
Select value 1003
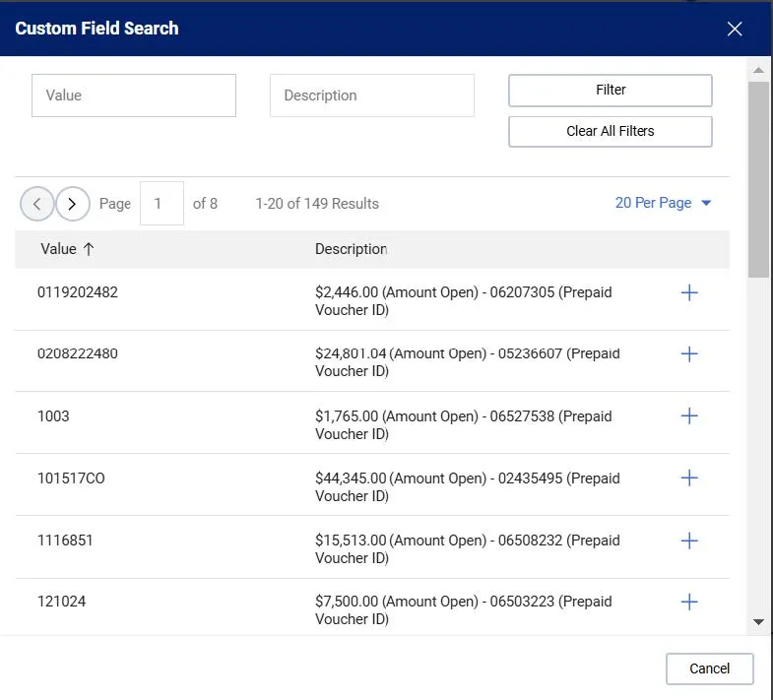pos(53,416)
